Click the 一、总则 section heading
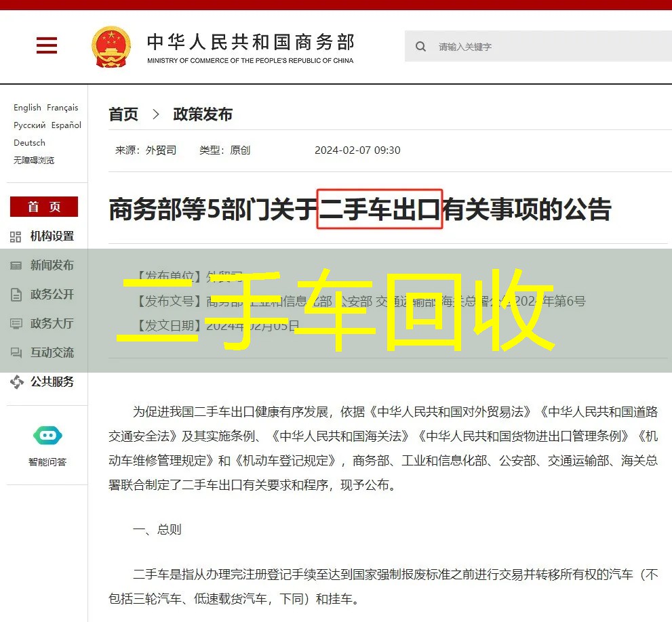Image resolution: width=672 pixels, height=622 pixels. tap(157, 529)
